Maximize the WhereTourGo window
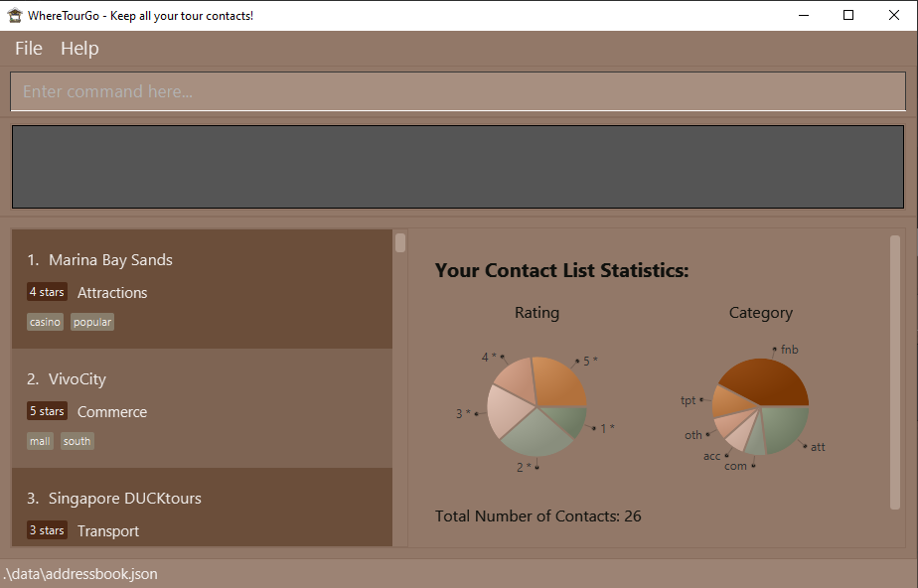918x588 pixels. tap(847, 15)
